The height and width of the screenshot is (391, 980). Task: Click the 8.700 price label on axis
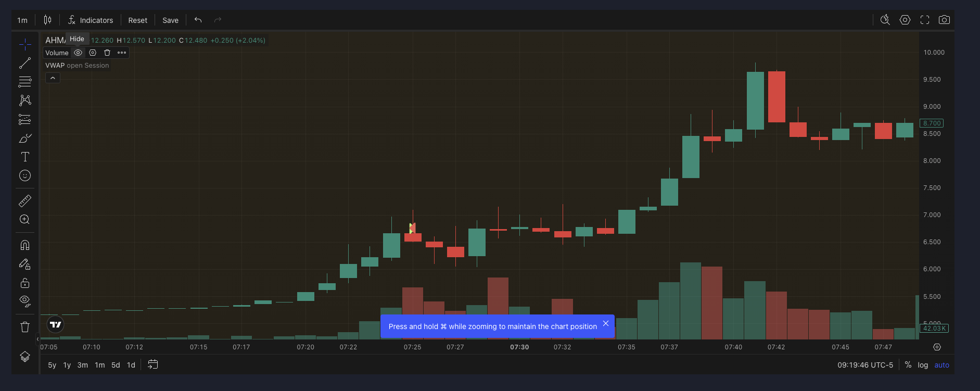pyautogui.click(x=932, y=123)
